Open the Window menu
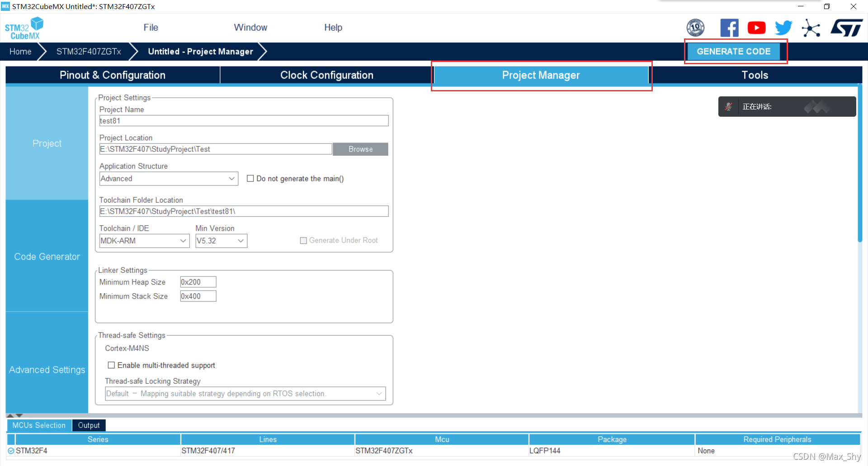This screenshot has width=868, height=466. click(x=250, y=28)
